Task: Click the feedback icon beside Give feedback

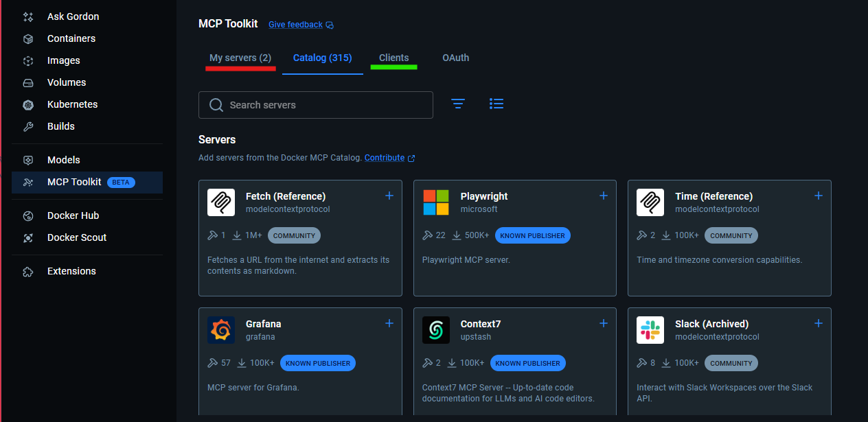Action: 330,25
